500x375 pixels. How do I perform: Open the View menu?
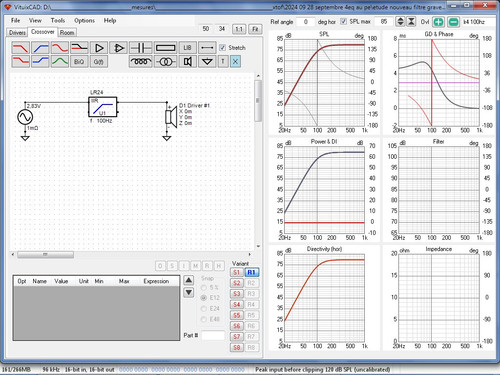pos(35,20)
